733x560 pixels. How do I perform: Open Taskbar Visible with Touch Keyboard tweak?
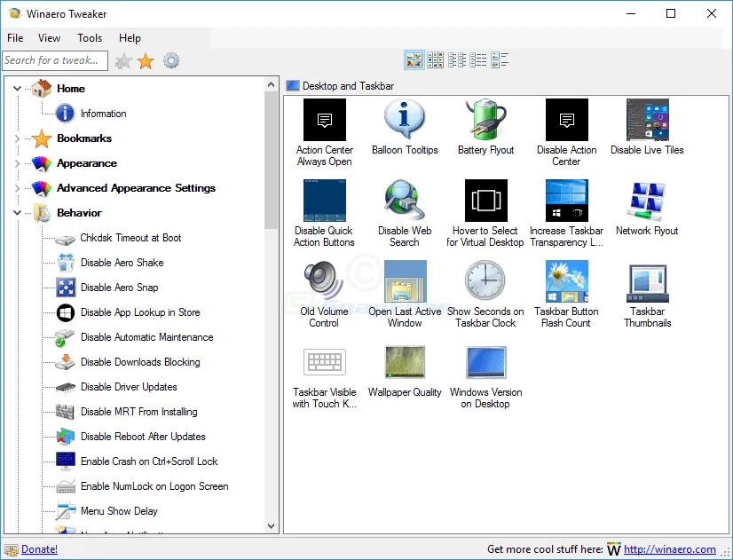[x=325, y=377]
